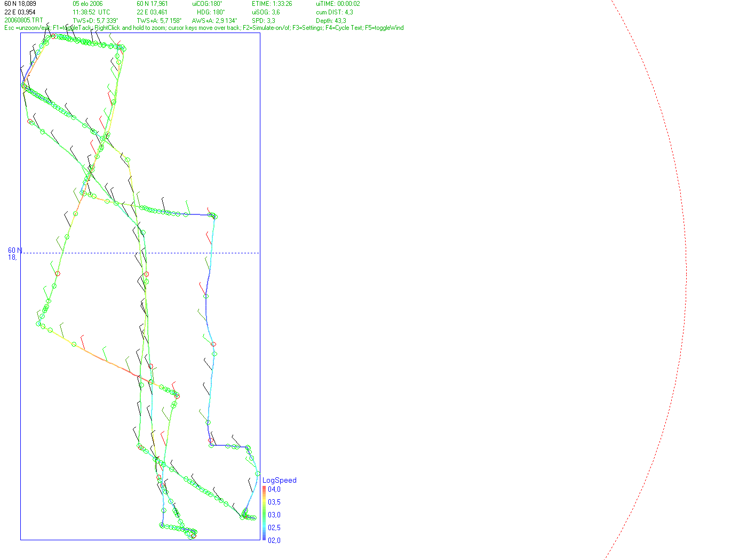Click the track file name 20060805.TRT
Viewport: 747px width, 560px height.
coord(23,20)
